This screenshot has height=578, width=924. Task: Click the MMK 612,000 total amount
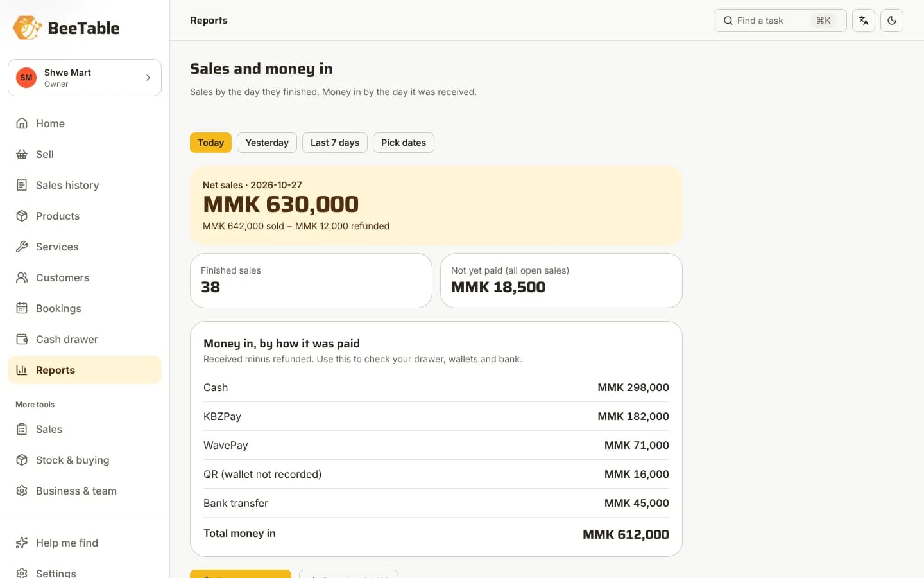pyautogui.click(x=626, y=534)
